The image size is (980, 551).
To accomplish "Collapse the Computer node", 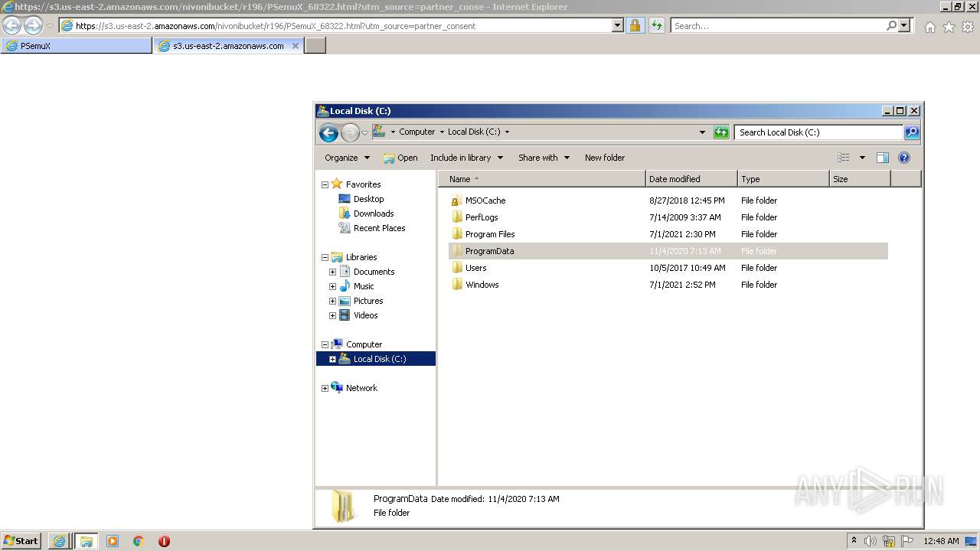I will 325,344.
